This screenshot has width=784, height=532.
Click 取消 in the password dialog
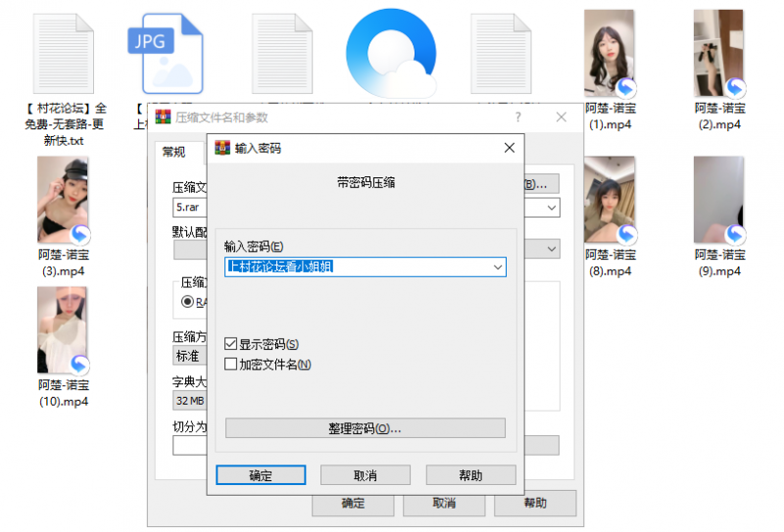click(x=365, y=475)
